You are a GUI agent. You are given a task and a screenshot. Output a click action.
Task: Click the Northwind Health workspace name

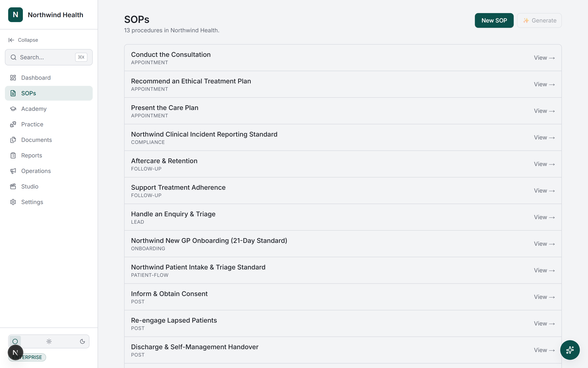pos(55,15)
